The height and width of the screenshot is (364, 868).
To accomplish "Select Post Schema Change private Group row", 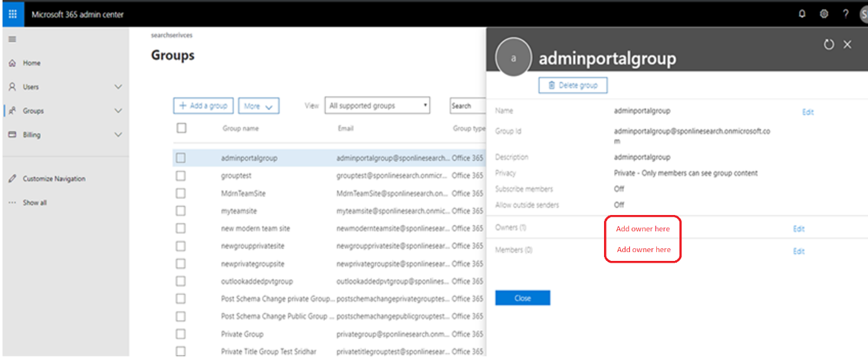I will point(278,299).
